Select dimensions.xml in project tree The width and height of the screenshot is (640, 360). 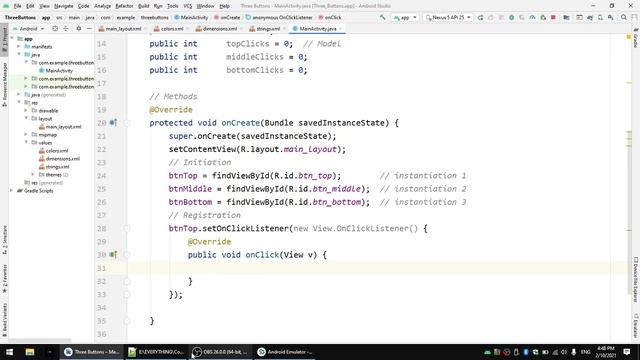59,158
